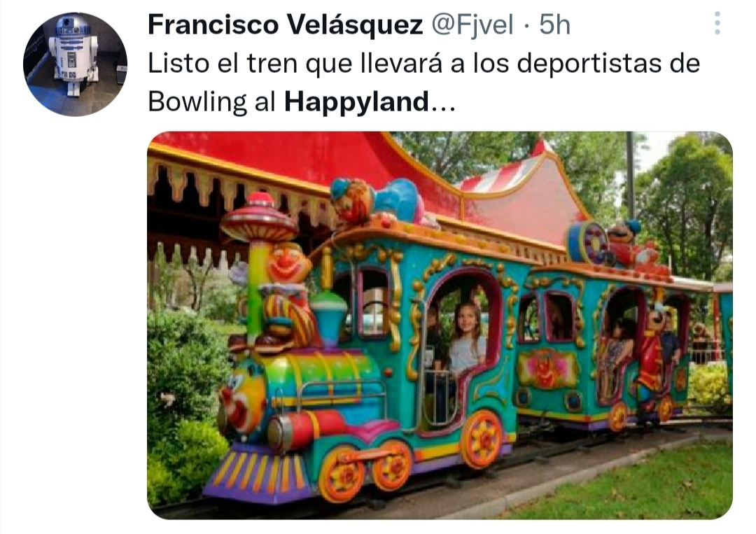This screenshot has height=534, width=756.
Task: Click the tweet text starting with Listo
Action: [423, 83]
